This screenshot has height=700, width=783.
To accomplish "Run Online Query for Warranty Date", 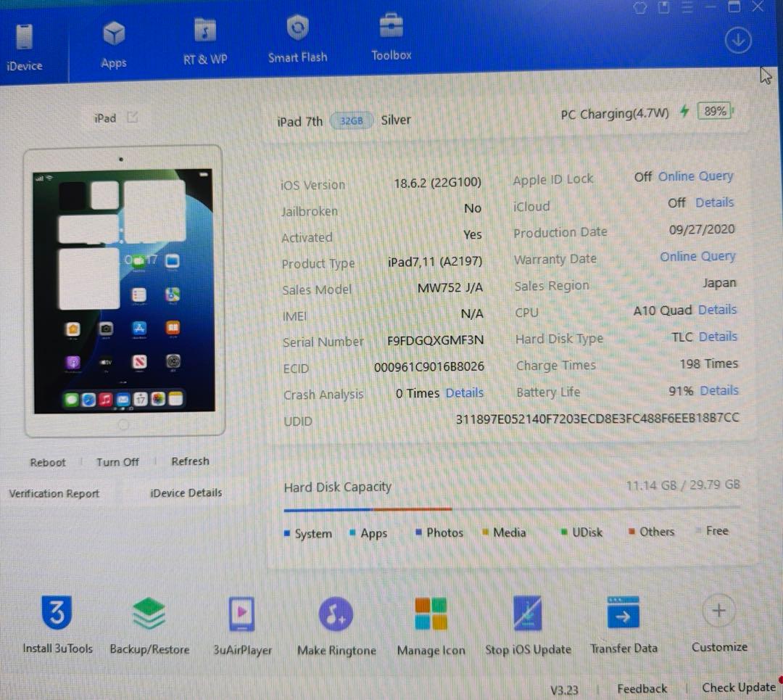I will pyautogui.click(x=697, y=256).
